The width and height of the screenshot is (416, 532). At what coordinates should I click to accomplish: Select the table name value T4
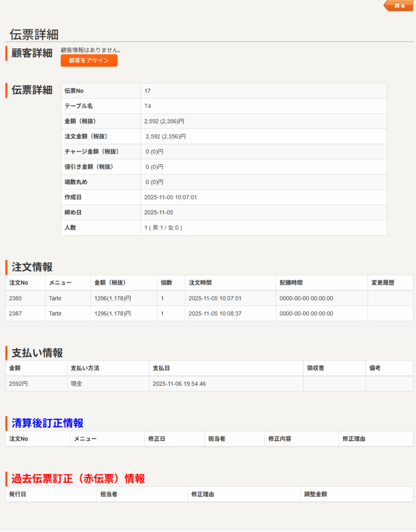pos(147,106)
